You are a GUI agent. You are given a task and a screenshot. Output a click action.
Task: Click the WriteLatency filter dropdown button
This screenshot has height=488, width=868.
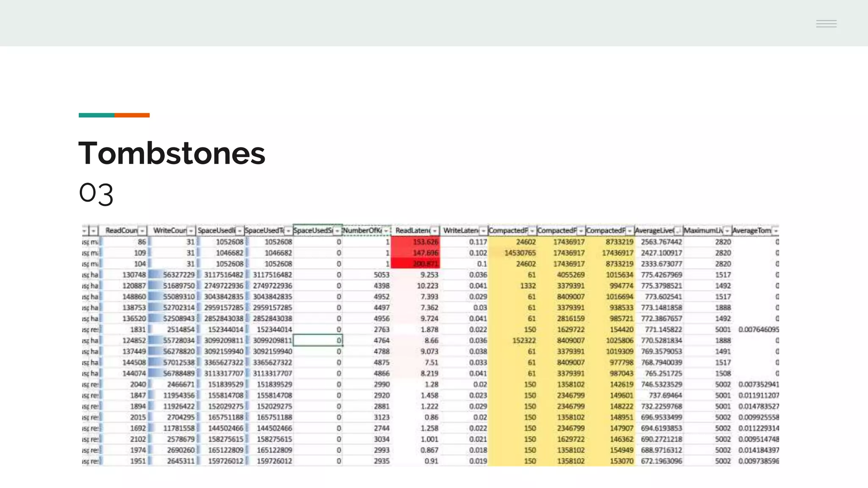pyautogui.click(x=483, y=230)
